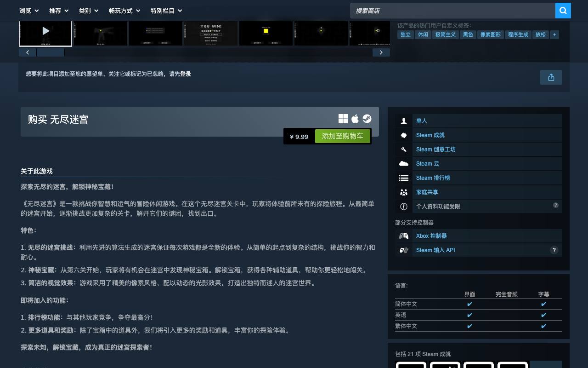588x368 pixels.
Task: Select the 休闲 tag
Action: (423, 34)
